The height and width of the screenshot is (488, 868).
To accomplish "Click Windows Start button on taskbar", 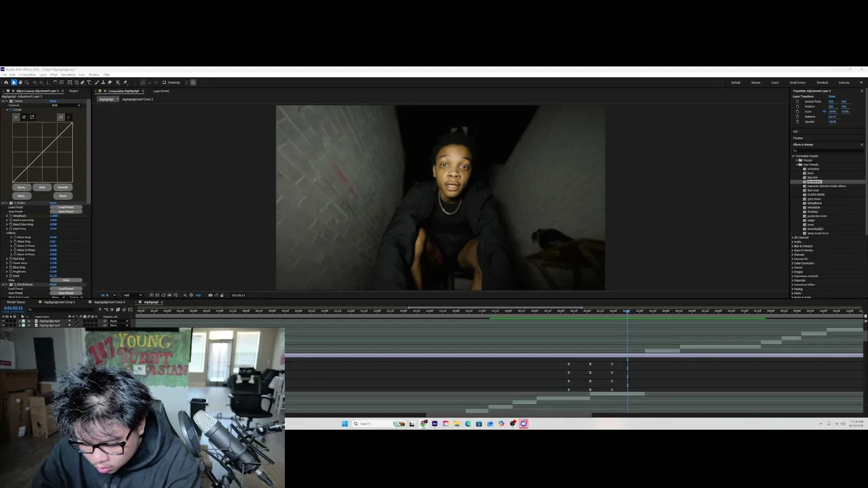I will pos(344,424).
